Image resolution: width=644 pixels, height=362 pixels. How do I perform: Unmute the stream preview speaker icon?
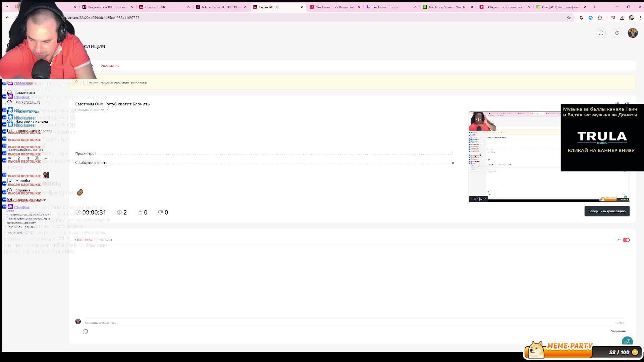(x=479, y=119)
